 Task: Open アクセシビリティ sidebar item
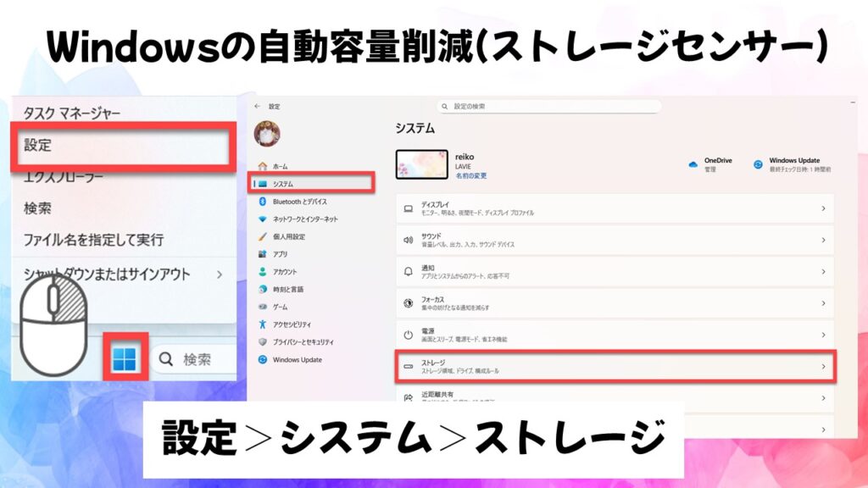(292, 324)
